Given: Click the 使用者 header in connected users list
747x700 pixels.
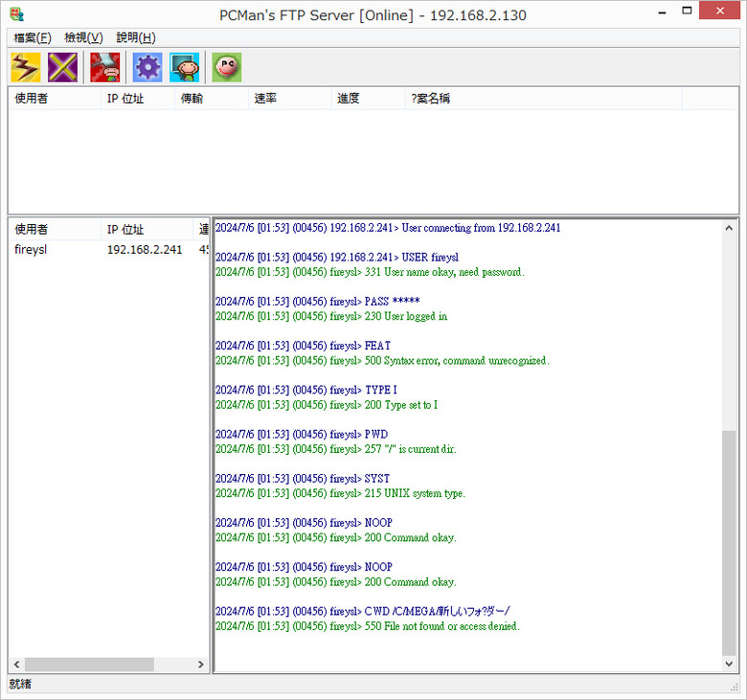Looking at the screenshot, I should [55, 229].
